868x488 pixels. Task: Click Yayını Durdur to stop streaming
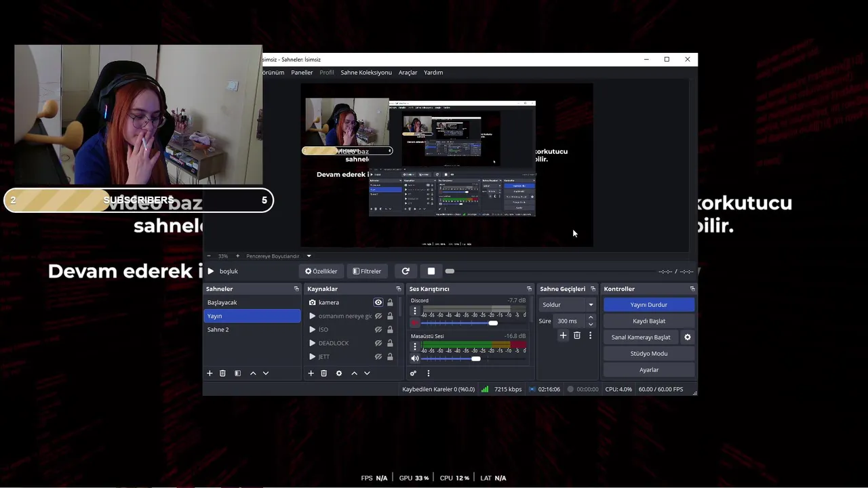coord(649,305)
